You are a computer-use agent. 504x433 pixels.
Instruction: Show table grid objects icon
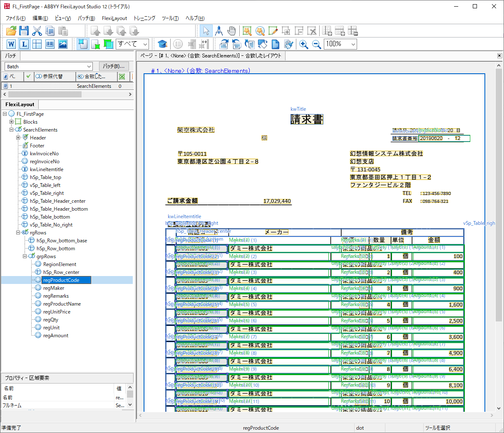coord(37,44)
